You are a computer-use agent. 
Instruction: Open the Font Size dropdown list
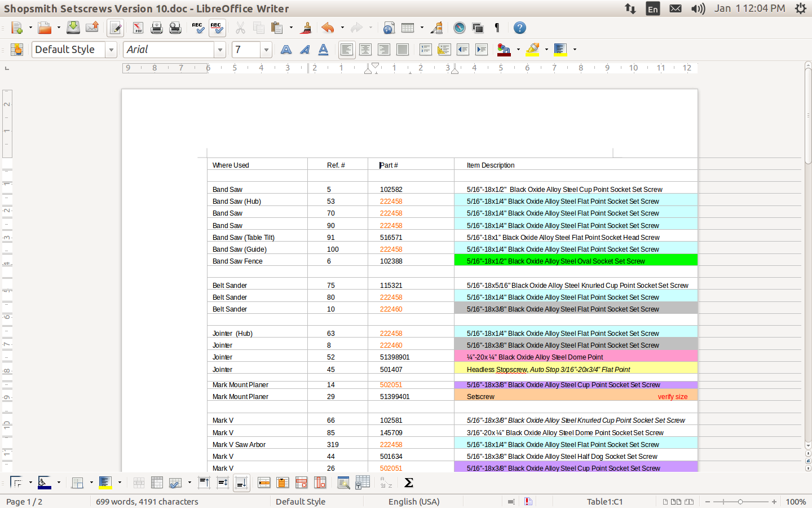pyautogui.click(x=266, y=50)
